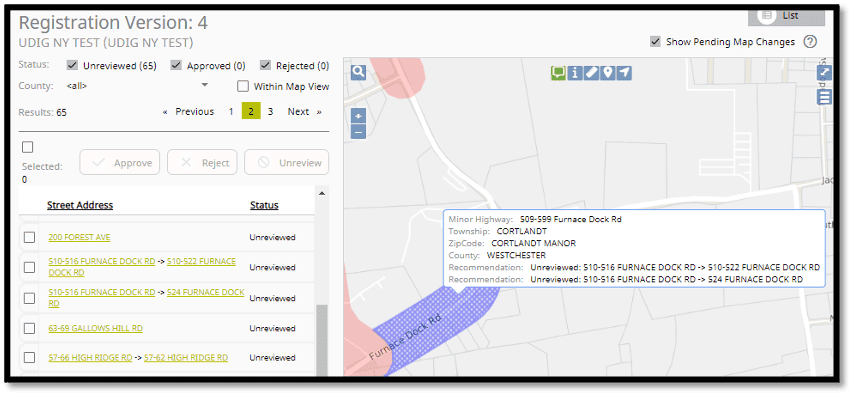Select the green map comment tool
The height and width of the screenshot is (395, 849).
[558, 73]
